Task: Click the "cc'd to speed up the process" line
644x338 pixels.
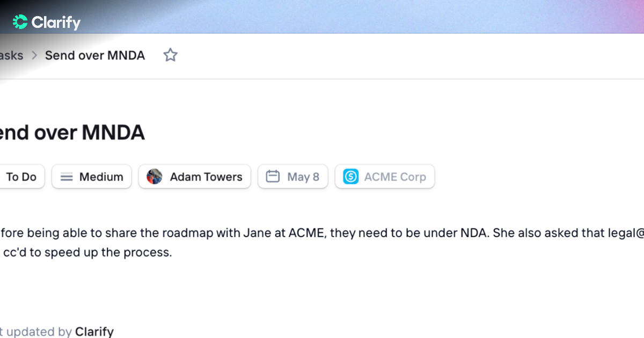Action: click(87, 252)
